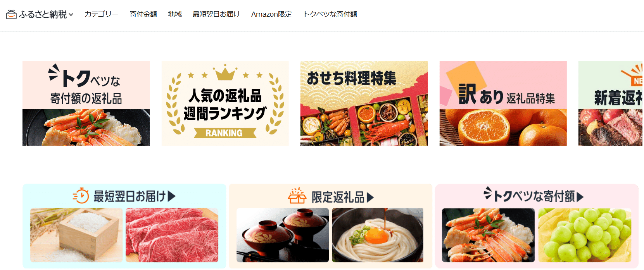Click the furusato nozei box logo icon
The width and height of the screenshot is (644, 270).
point(11,14)
